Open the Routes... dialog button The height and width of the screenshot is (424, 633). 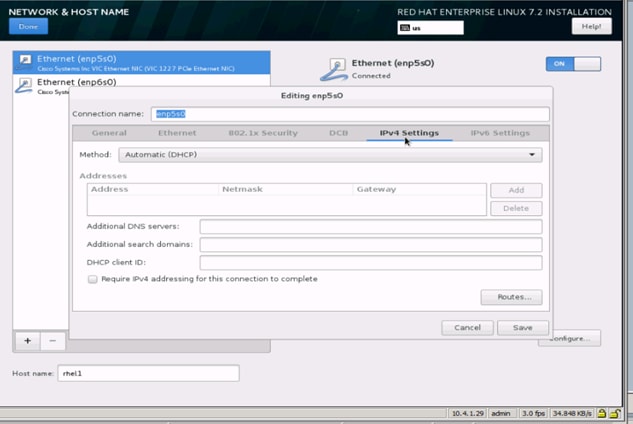[x=511, y=297]
